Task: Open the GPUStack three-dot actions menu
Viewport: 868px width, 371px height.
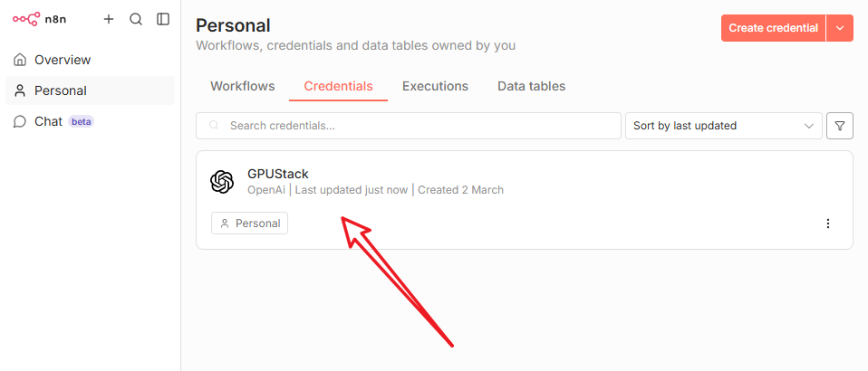Action: pos(827,224)
